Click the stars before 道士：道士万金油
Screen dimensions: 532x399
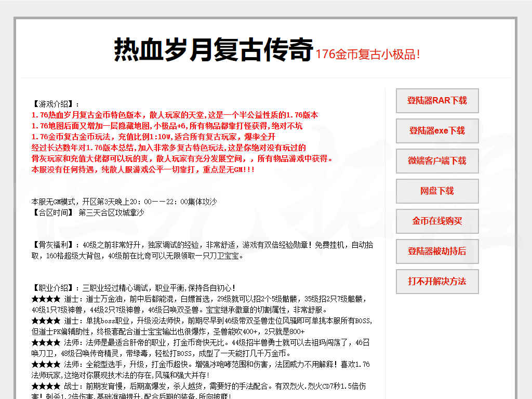(x=46, y=299)
